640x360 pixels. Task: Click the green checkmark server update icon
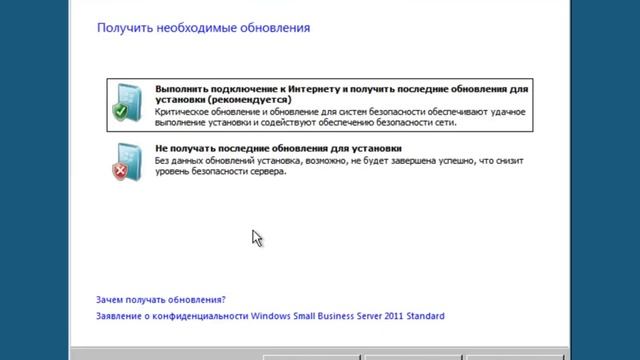[x=127, y=103]
